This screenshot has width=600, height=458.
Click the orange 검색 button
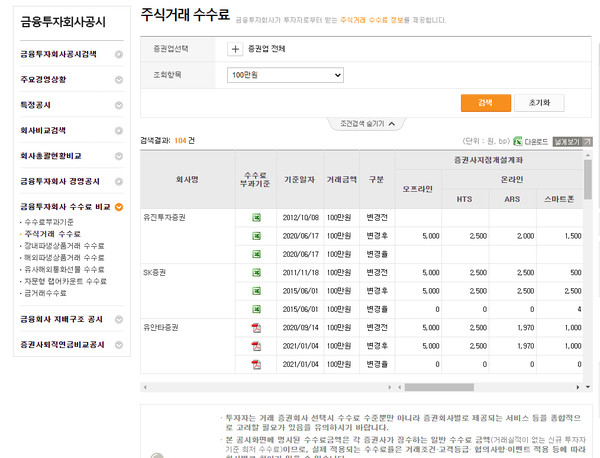[x=486, y=103]
